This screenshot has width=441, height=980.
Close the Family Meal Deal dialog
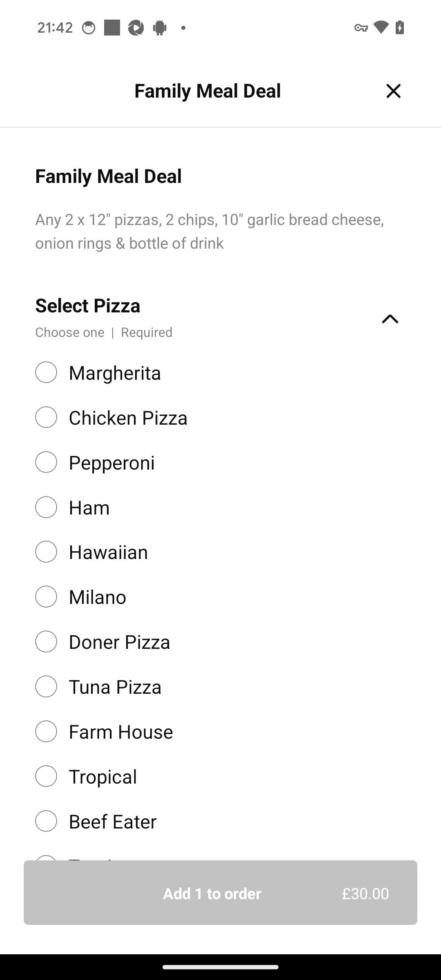pos(393,91)
